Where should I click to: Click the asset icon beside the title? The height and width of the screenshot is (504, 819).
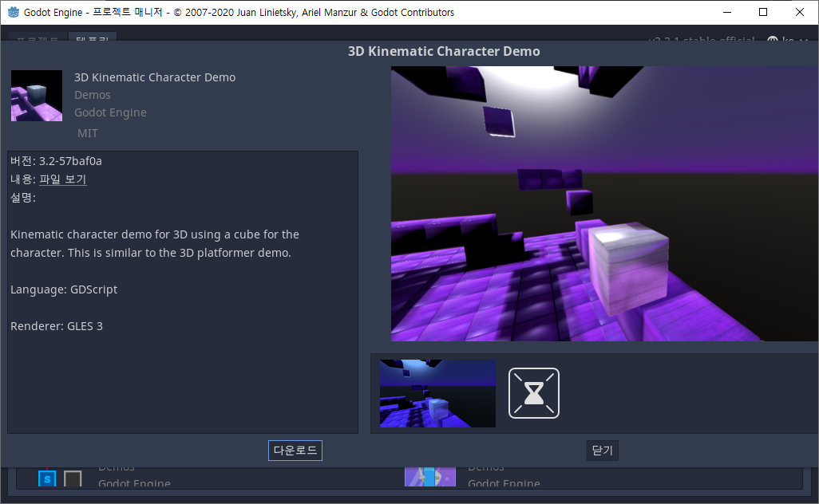click(x=37, y=96)
